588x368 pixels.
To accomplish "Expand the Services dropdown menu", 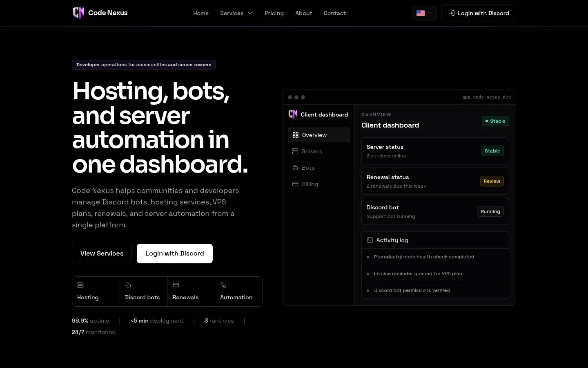I will (236, 13).
